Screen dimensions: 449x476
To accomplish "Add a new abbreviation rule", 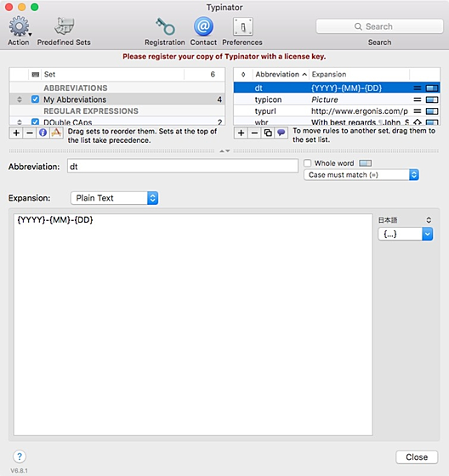I will [x=241, y=133].
